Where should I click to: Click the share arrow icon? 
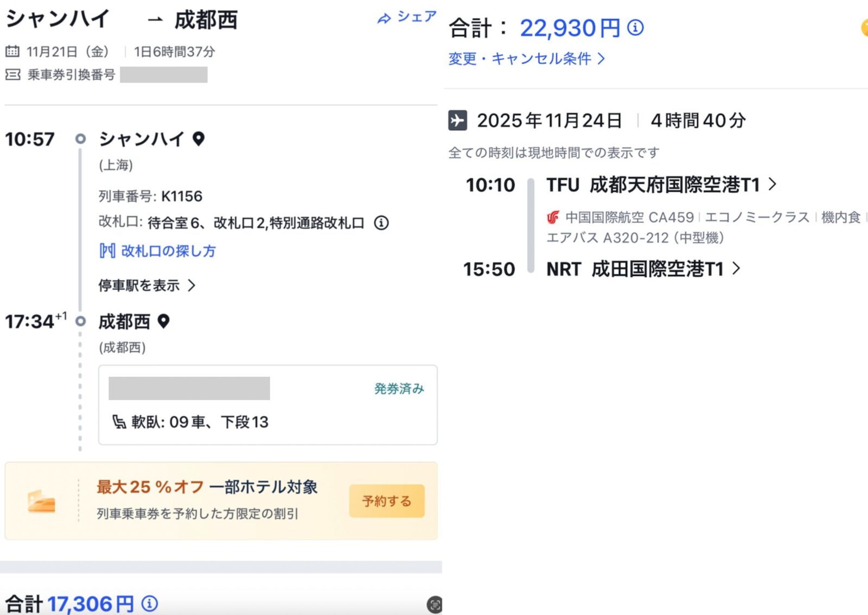pos(384,18)
